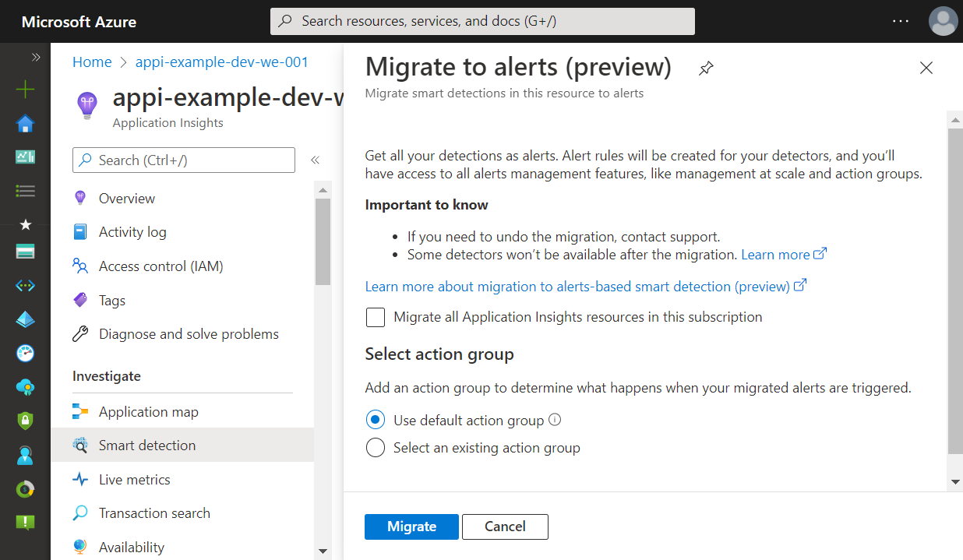Click the Access control people icon
Viewport: 963px width, 560px height.
[79, 266]
